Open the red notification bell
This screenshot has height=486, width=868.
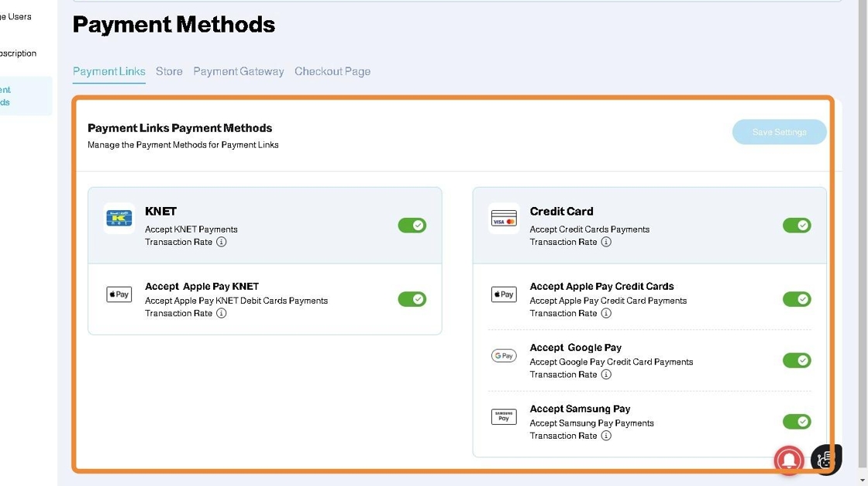(789, 460)
